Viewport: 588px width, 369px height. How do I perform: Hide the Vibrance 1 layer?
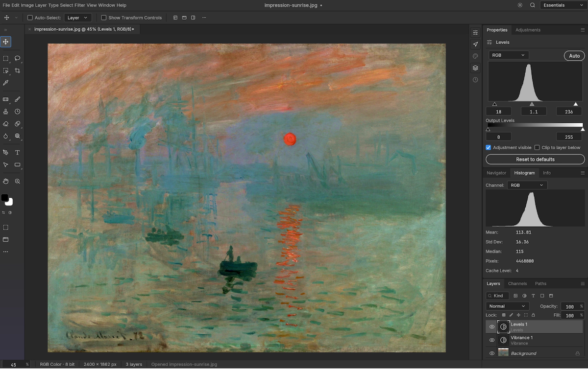(x=492, y=340)
